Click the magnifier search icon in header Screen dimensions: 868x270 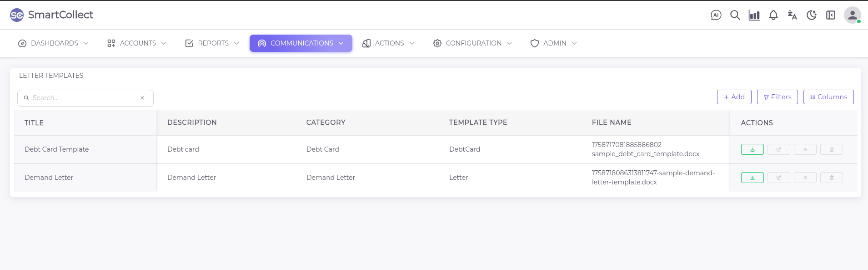click(x=735, y=15)
